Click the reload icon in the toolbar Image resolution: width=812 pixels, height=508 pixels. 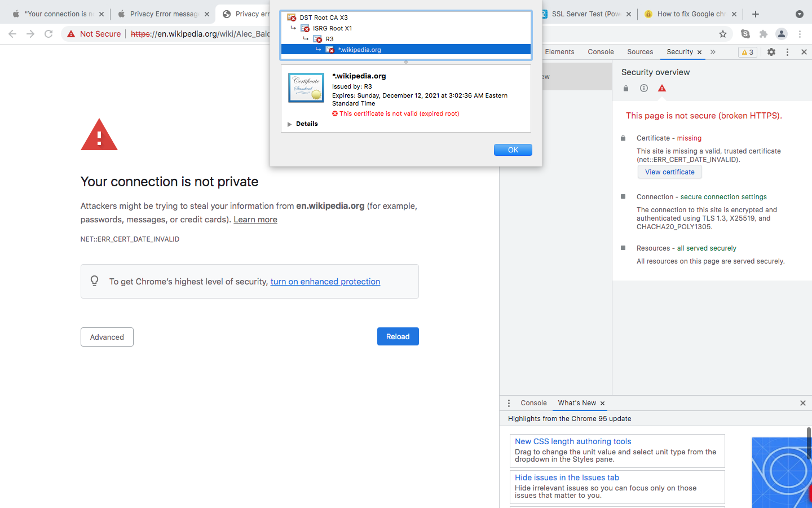point(48,34)
